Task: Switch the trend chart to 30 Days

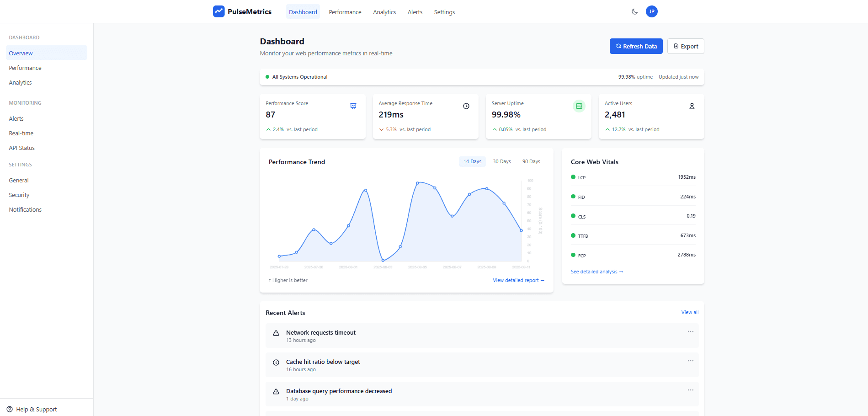Action: pos(501,161)
